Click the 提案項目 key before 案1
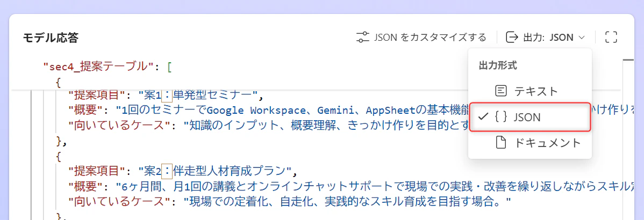644x220 pixels. 97,96
